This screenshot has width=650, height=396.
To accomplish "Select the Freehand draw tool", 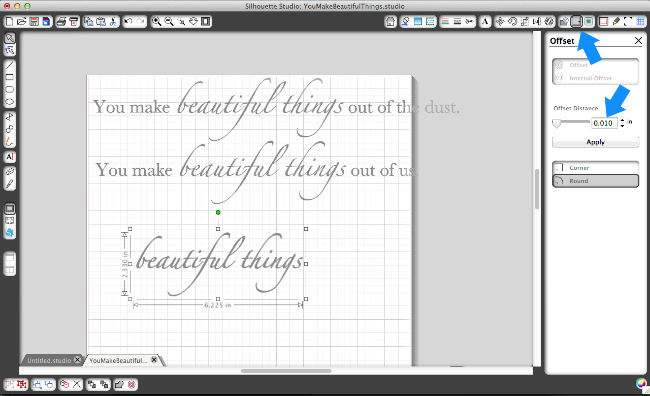I will (x=10, y=141).
